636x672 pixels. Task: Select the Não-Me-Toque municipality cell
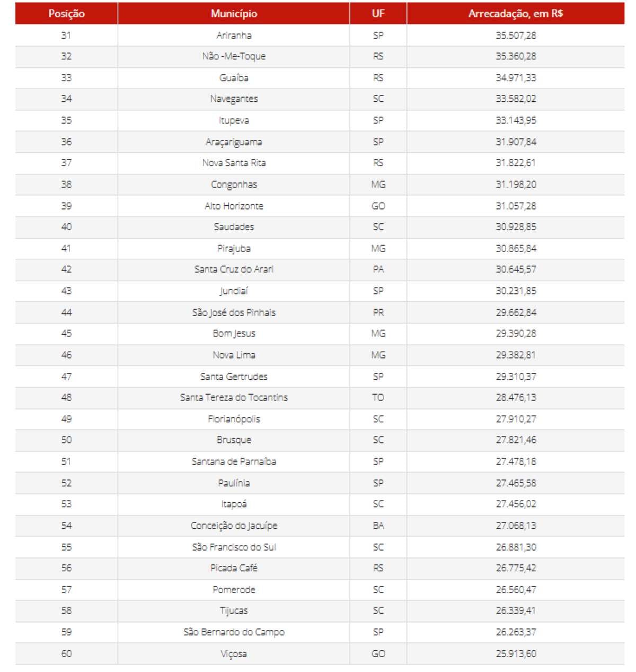234,56
